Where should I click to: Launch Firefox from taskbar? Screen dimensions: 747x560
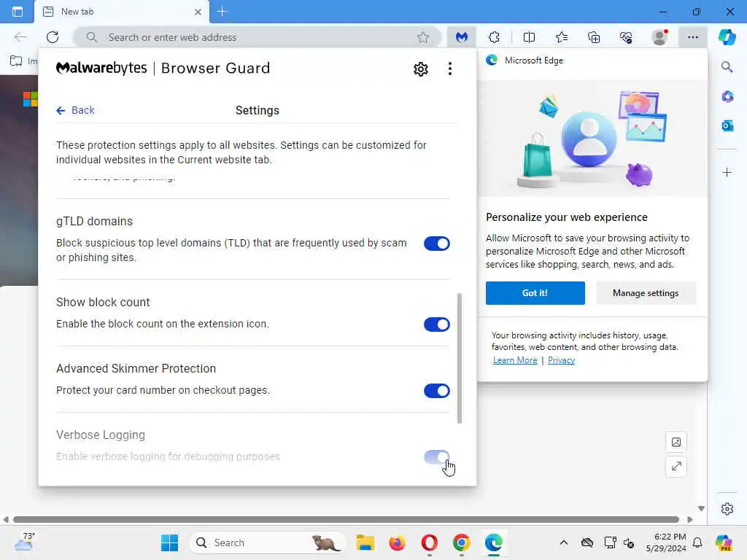(398, 542)
